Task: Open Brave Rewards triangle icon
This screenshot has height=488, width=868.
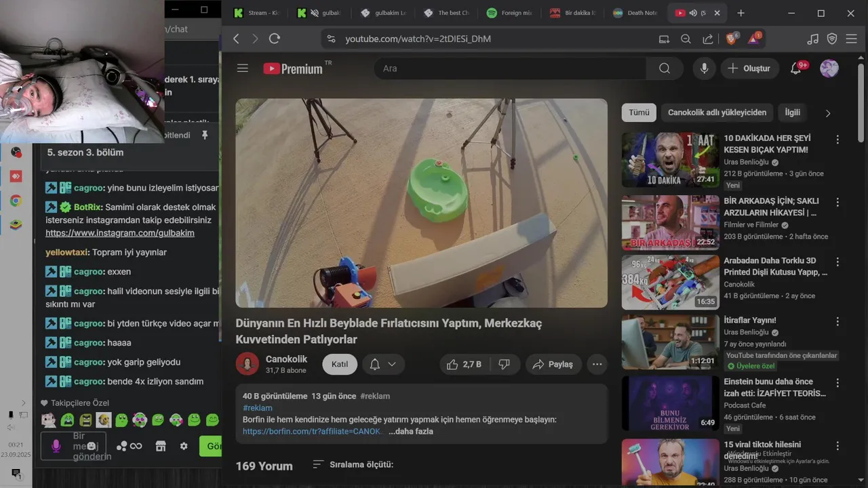Action: (754, 39)
